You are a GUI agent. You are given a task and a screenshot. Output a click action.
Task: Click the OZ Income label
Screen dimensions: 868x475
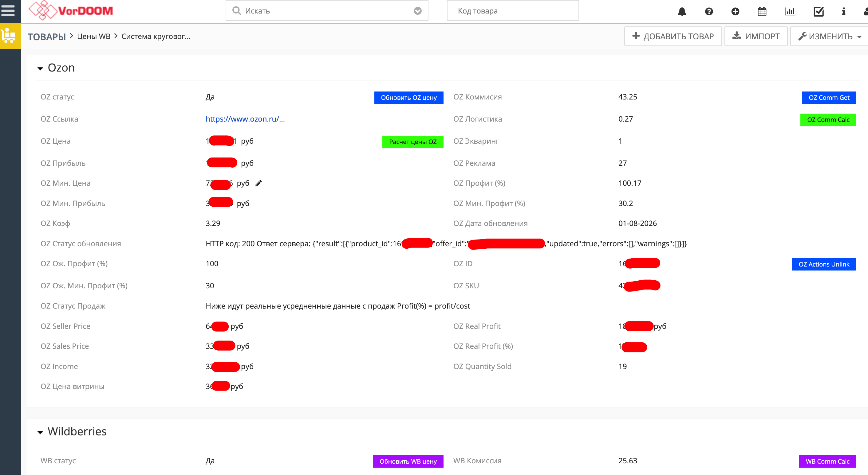(59, 367)
